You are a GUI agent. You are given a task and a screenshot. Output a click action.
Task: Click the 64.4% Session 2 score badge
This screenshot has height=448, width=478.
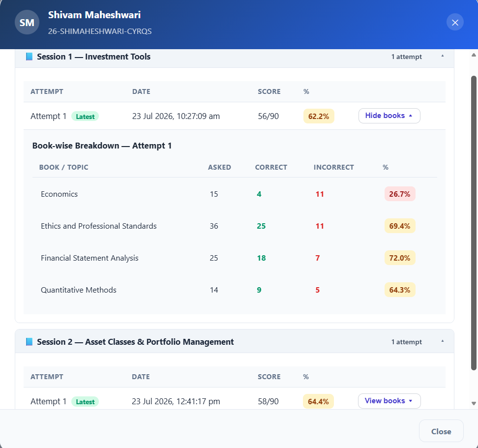pyautogui.click(x=318, y=401)
